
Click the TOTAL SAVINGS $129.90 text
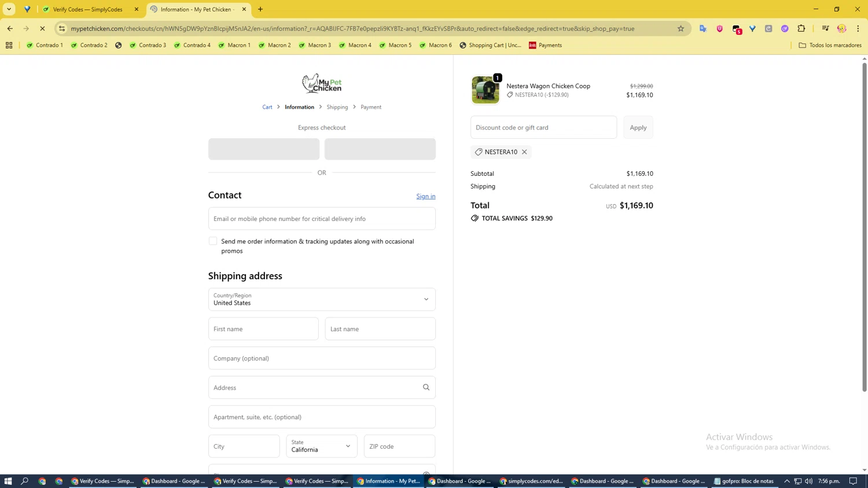coord(512,219)
